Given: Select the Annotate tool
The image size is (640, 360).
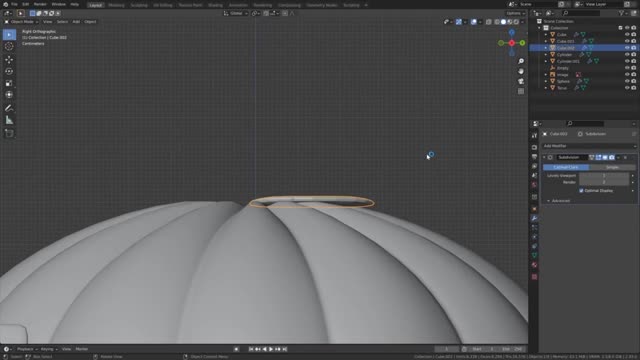Looking at the screenshot, I should pos(9,108).
